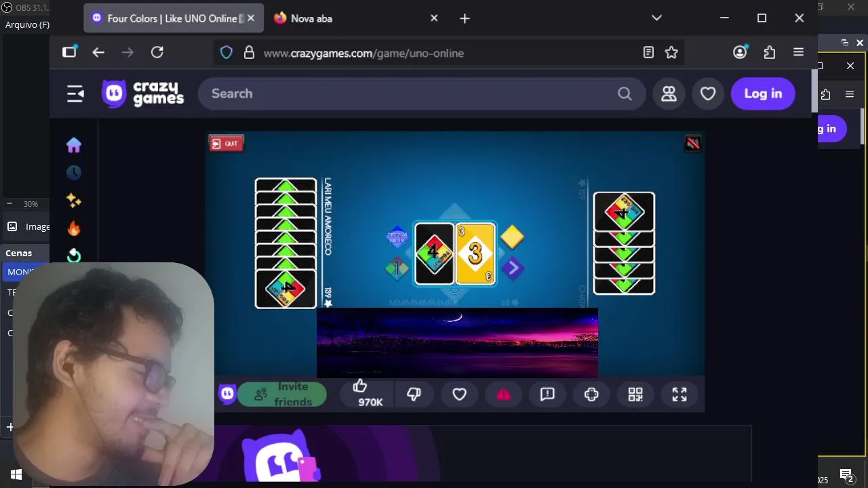Click the blue diamond beside the draw deck
The image size is (868, 488).
tap(397, 237)
